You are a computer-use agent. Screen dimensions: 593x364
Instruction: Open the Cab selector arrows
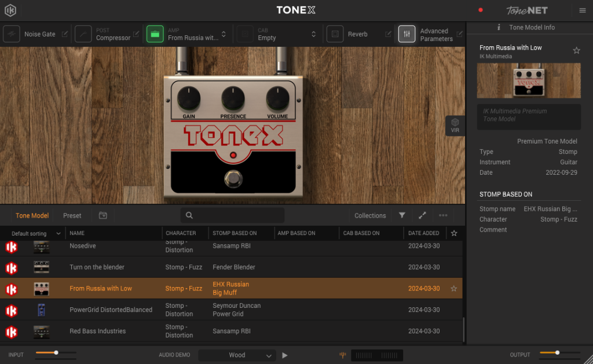coord(313,34)
